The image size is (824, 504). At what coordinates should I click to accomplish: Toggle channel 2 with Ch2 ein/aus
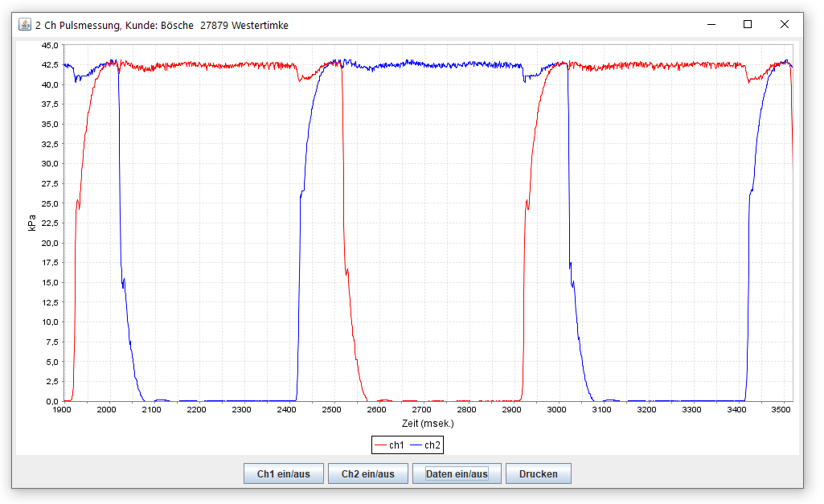(x=368, y=473)
